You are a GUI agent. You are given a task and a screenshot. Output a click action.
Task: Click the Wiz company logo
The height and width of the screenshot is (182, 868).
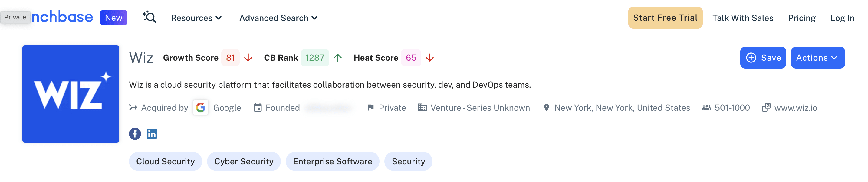[71, 94]
